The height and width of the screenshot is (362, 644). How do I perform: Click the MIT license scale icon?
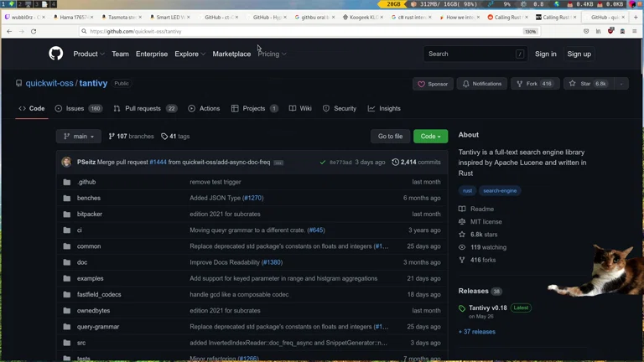(462, 221)
